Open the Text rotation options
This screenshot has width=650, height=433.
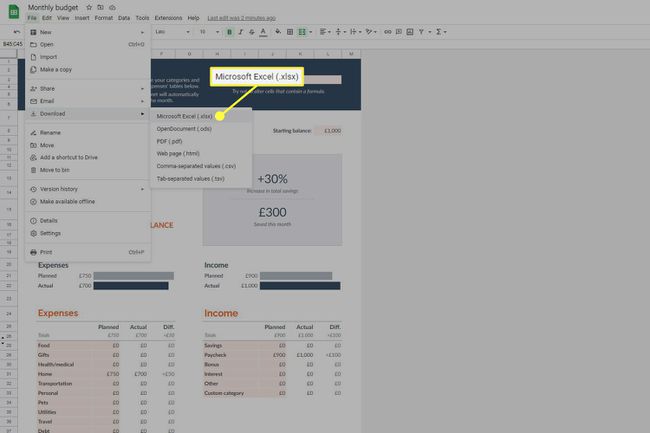click(x=371, y=32)
